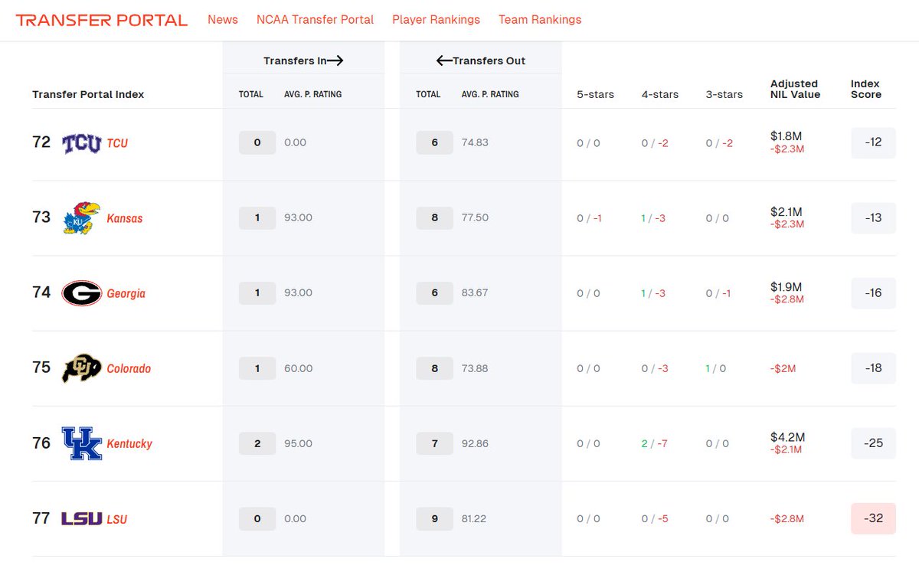Sort by Transfer Portal Index header
The width and height of the screenshot is (919, 588).
[x=88, y=94]
